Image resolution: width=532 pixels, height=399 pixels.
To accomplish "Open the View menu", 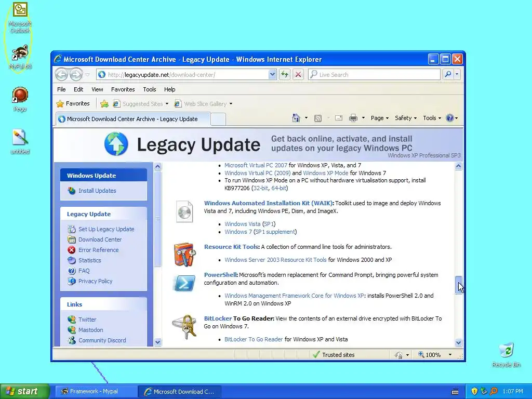I will [97, 89].
